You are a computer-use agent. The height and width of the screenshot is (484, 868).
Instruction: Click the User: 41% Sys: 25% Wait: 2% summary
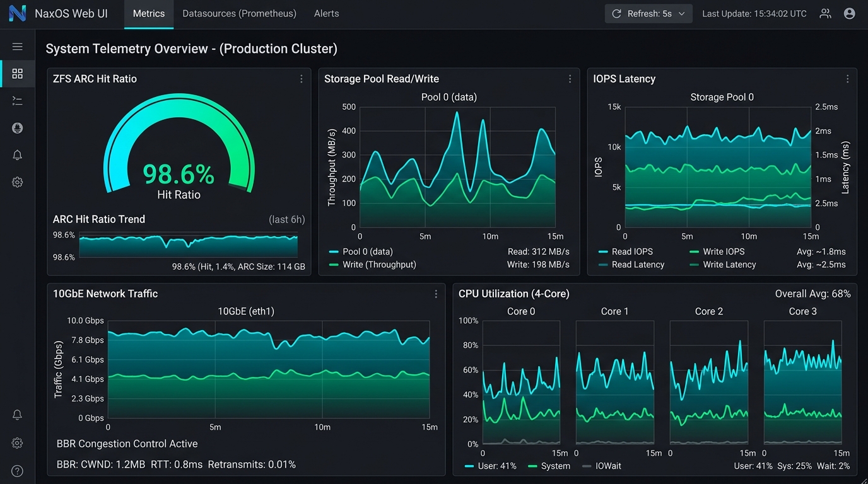click(x=792, y=466)
